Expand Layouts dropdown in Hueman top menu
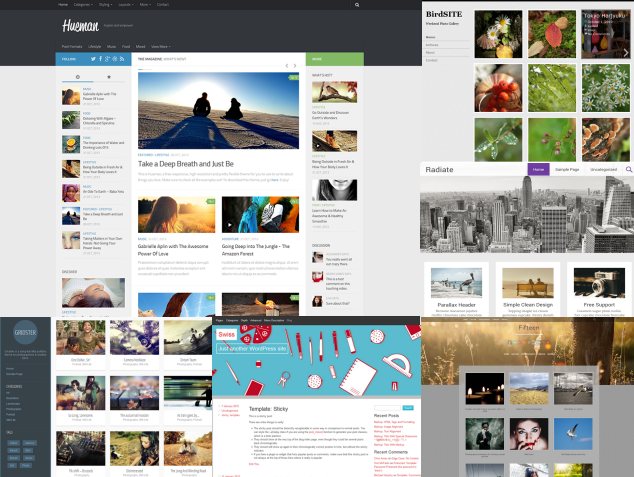634x477 pixels. (126, 5)
